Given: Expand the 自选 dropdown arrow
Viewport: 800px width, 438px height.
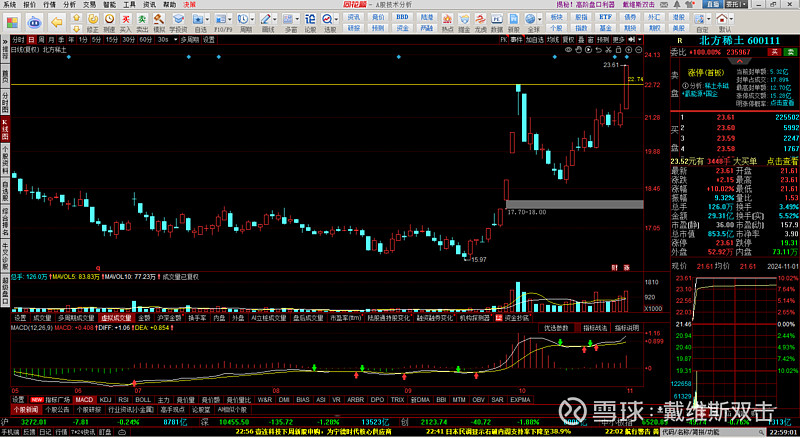Looking at the screenshot, I should [x=207, y=19].
